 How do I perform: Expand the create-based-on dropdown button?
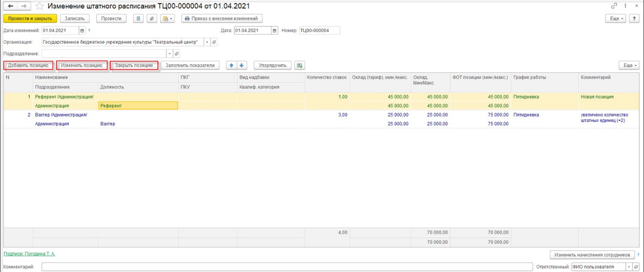point(168,18)
